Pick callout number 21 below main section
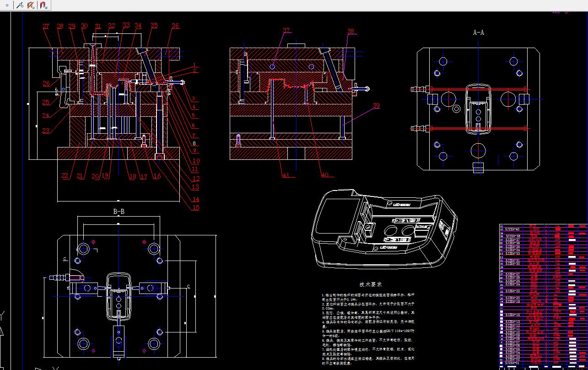The width and height of the screenshot is (588, 370). (x=80, y=176)
